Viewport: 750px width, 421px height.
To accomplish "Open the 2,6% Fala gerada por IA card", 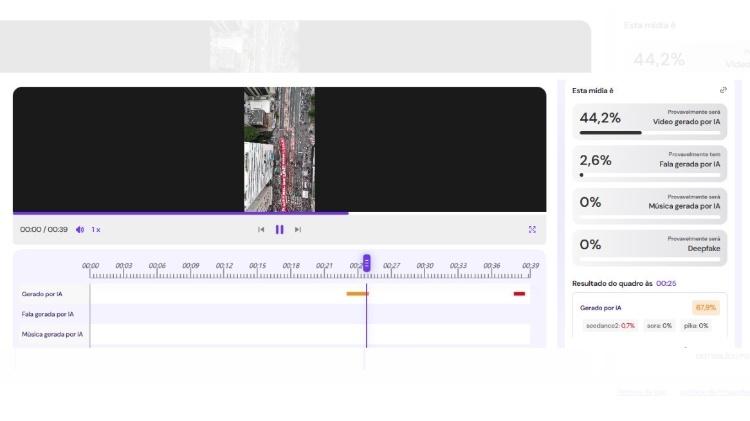I will coord(650,164).
